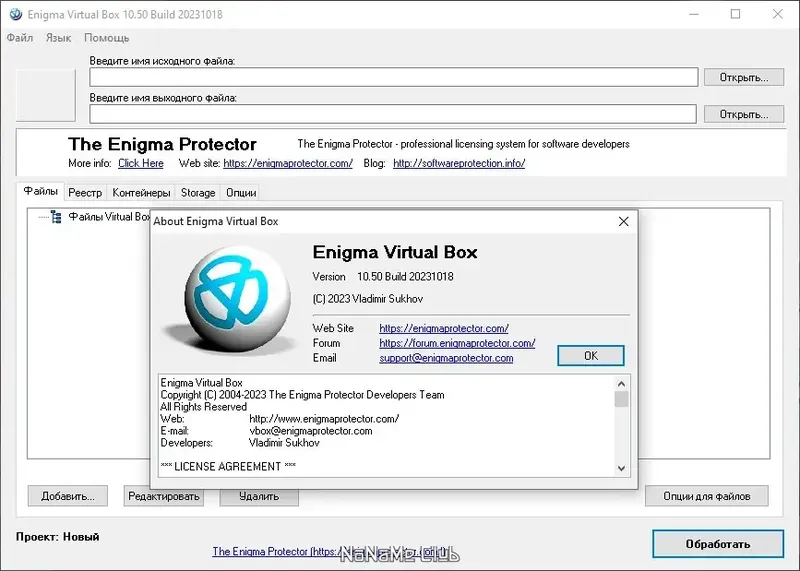Open enigmaprotector.com link in the banner
This screenshot has width=800, height=571.
(x=288, y=163)
